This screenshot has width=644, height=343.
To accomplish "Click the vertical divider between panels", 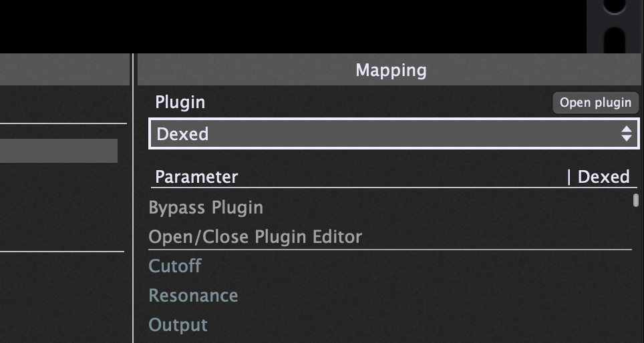I will [x=134, y=200].
